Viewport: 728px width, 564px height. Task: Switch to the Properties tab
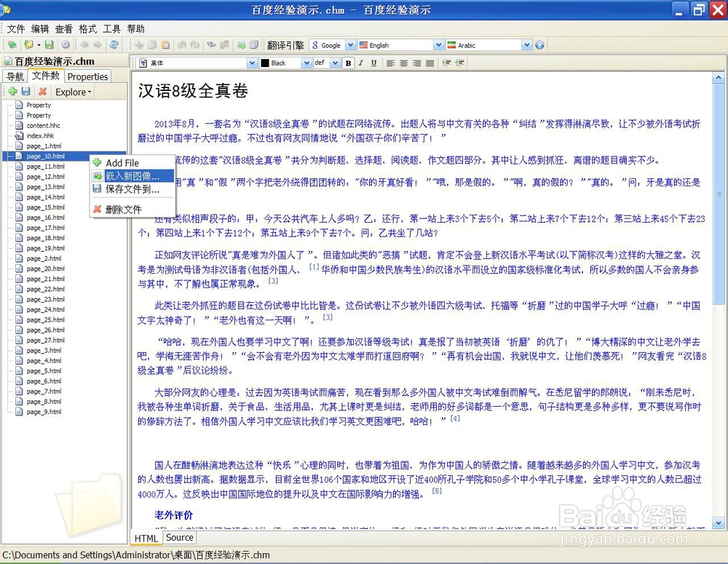[x=87, y=76]
